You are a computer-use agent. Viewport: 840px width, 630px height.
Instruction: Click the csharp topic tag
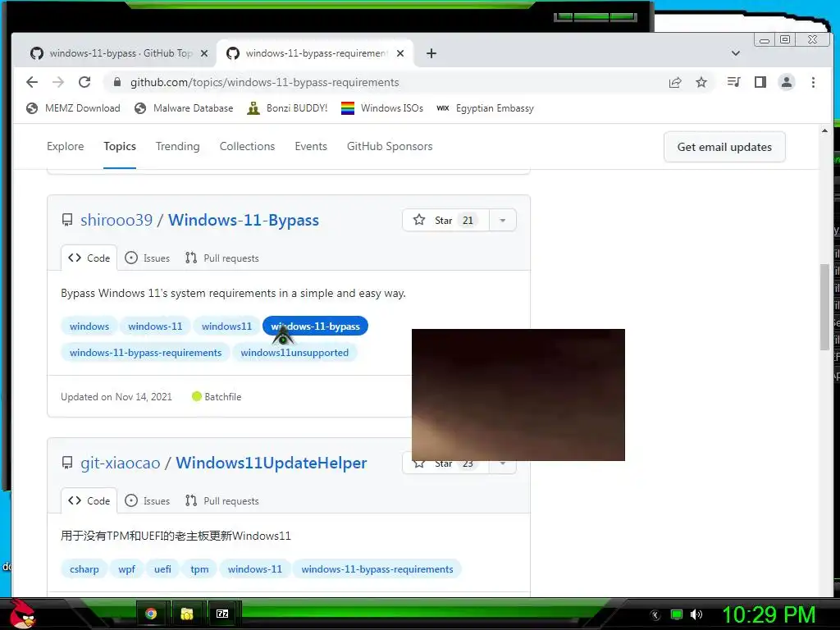pos(84,569)
